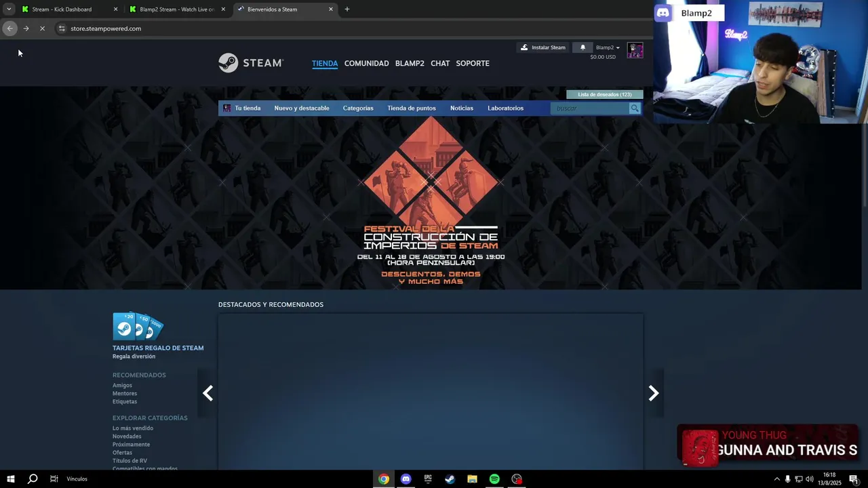Open Tienda de puntos
Viewport: 868px width, 488px height.
412,108
